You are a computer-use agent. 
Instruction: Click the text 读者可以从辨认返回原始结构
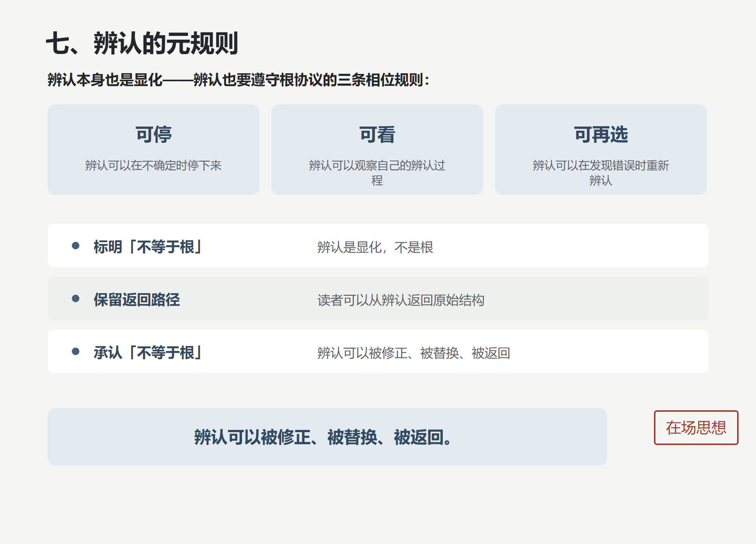pos(401,300)
